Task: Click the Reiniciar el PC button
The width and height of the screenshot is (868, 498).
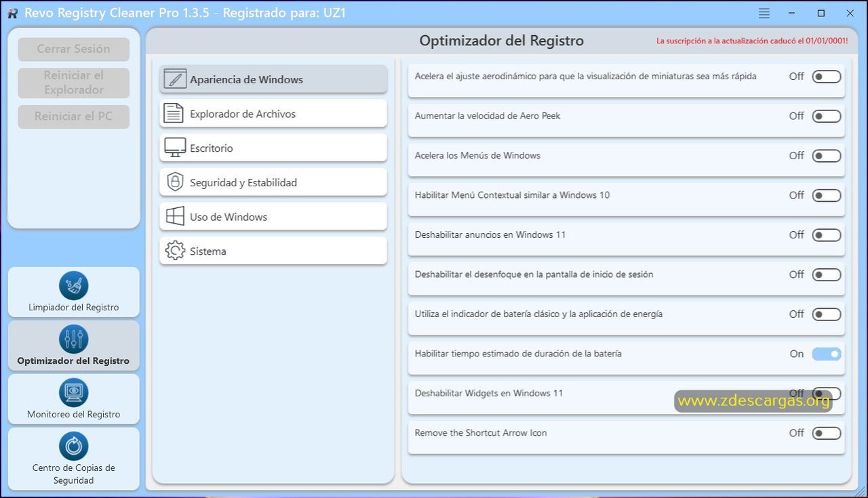Action: (73, 117)
